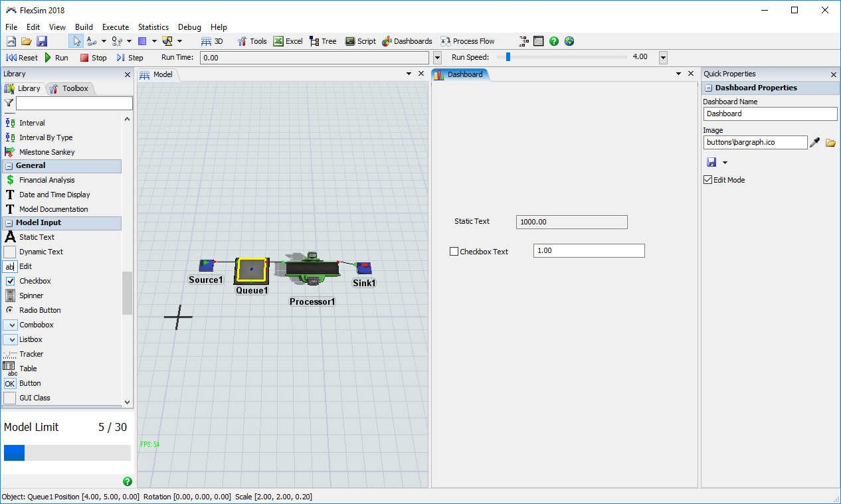Click the green help icon below Model Limit
This screenshot has height=504, width=841.
pyautogui.click(x=128, y=481)
